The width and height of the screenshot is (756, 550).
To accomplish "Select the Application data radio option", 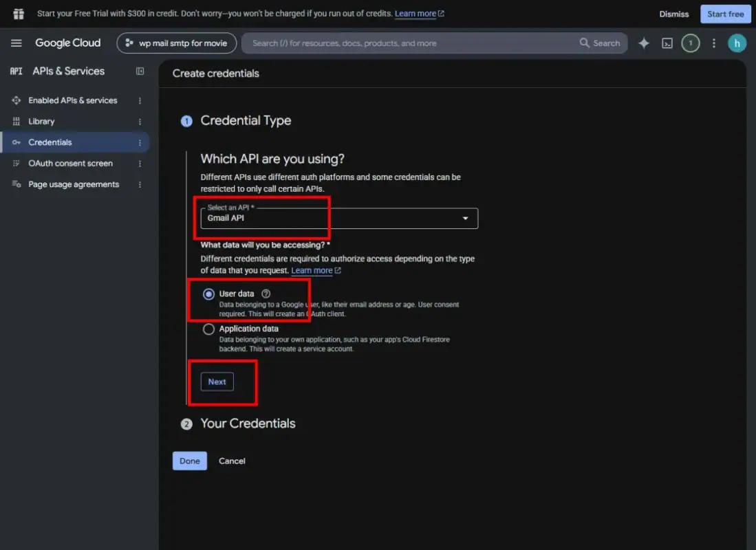I will (208, 329).
